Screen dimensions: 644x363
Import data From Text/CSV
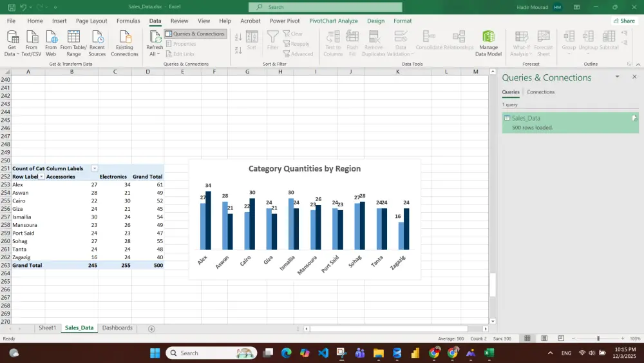[x=31, y=43]
